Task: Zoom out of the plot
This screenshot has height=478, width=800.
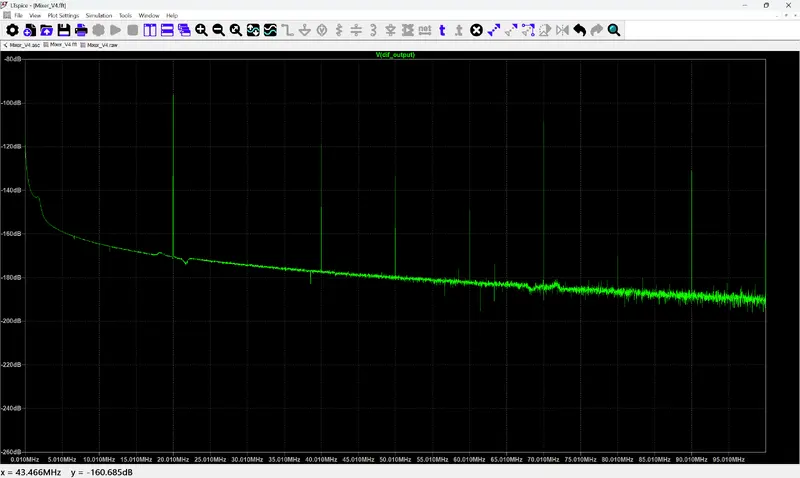Action: [x=218, y=30]
